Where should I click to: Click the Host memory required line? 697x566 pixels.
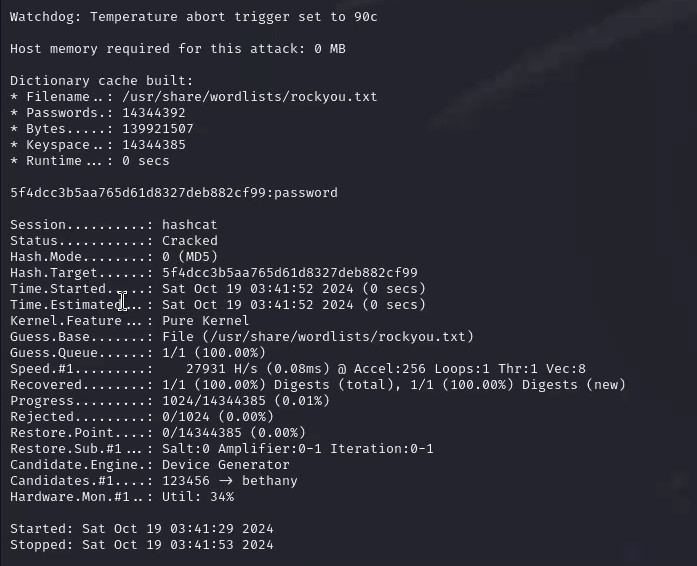(178, 49)
